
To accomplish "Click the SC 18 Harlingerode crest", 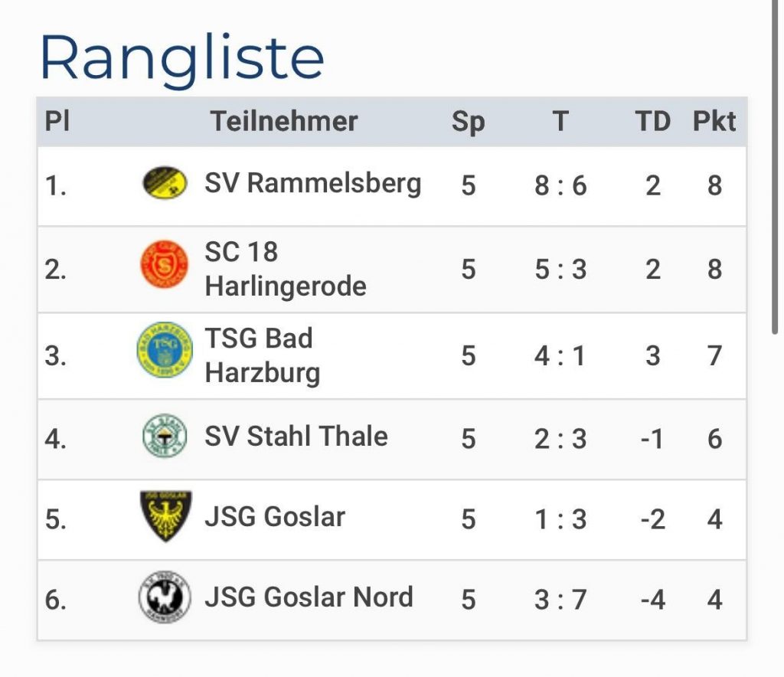I will pos(165,265).
